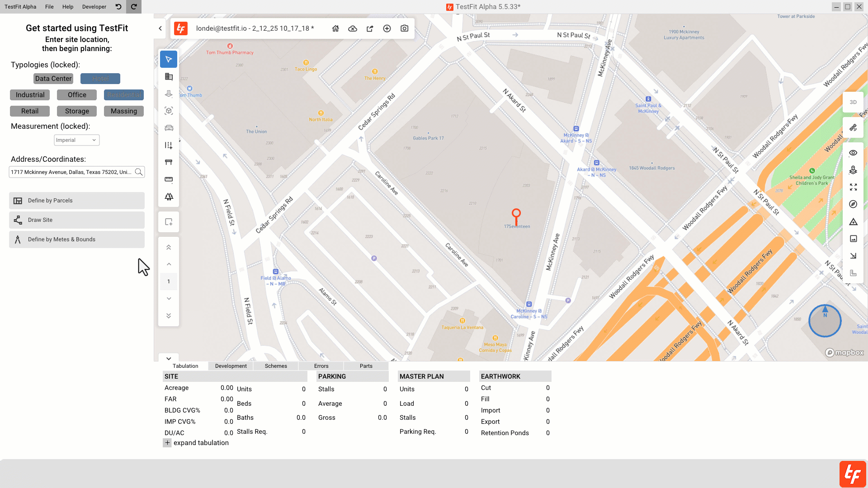The height and width of the screenshot is (488, 868).
Task: Select the bench icon tool
Action: click(169, 162)
